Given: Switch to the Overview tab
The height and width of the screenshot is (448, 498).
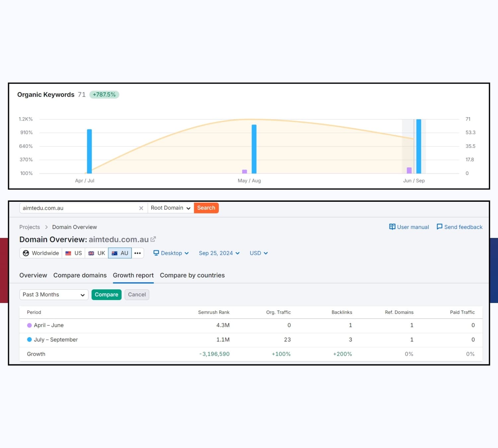Looking at the screenshot, I should pos(33,275).
